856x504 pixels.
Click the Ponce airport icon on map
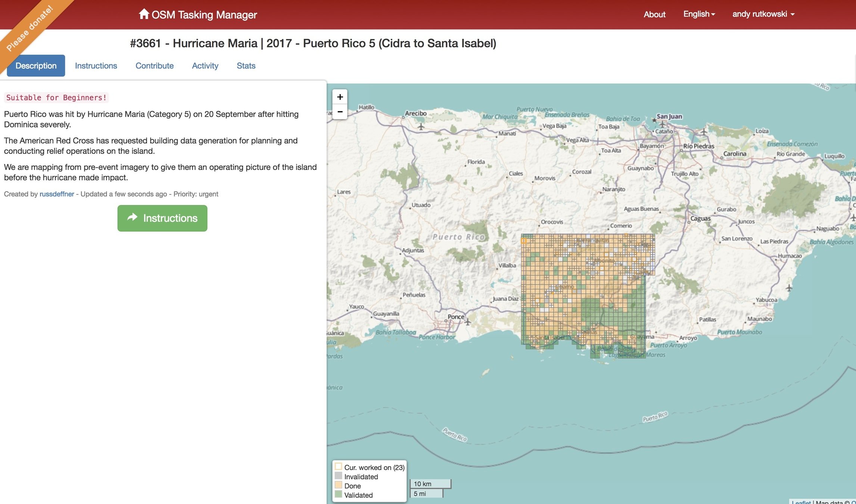pyautogui.click(x=468, y=321)
